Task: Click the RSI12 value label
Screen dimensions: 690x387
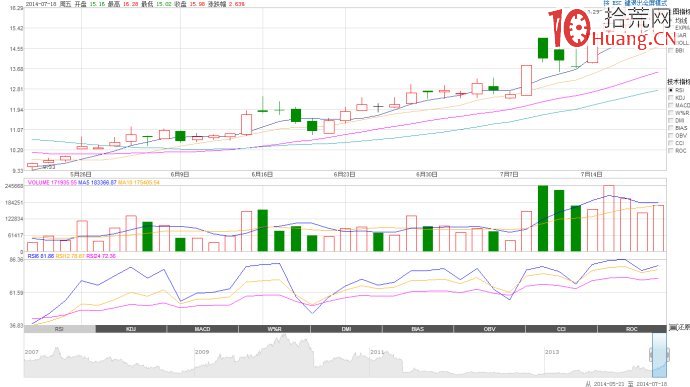Action: click(x=70, y=256)
